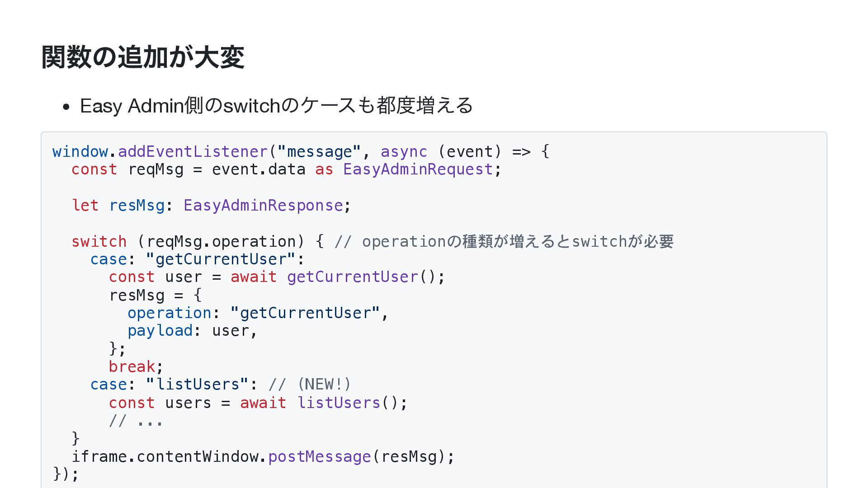The width and height of the screenshot is (868, 488).
Task: Click the async keyword
Action: coord(404,151)
